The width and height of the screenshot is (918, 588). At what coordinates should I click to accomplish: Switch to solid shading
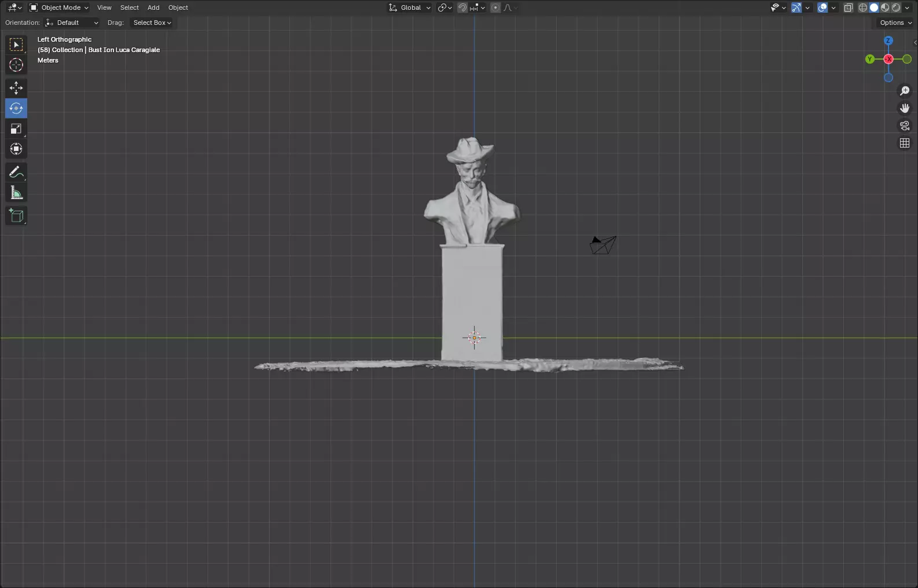pos(874,8)
